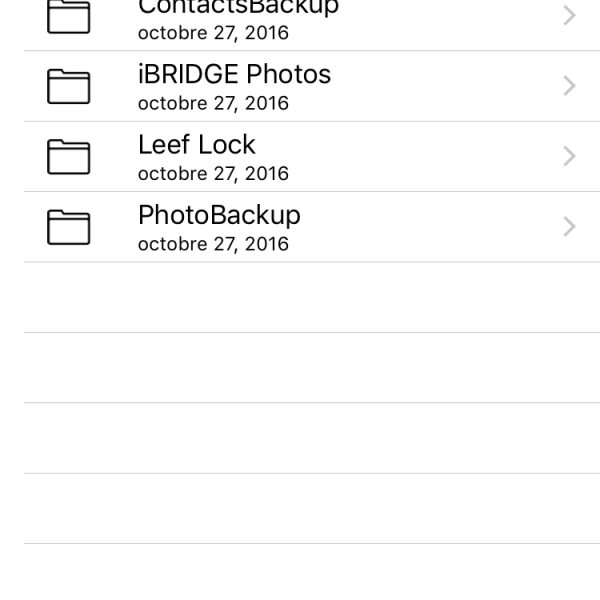Tap the second empty row below PhotoBackup
The image size is (600, 600).
tap(300, 368)
